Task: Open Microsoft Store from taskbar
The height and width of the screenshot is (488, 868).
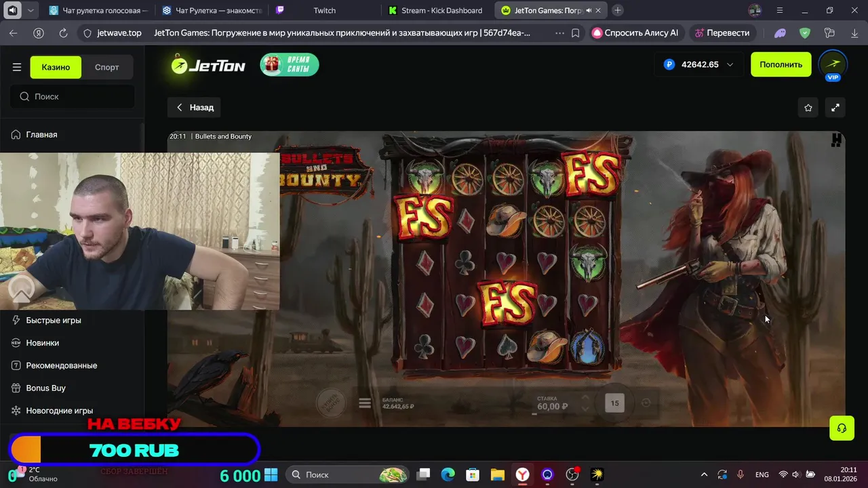Action: click(473, 474)
